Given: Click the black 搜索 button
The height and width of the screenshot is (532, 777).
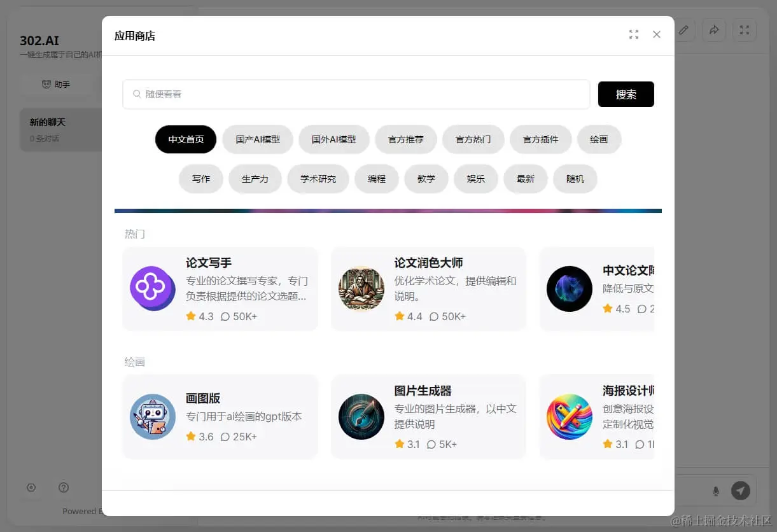Looking at the screenshot, I should point(626,94).
